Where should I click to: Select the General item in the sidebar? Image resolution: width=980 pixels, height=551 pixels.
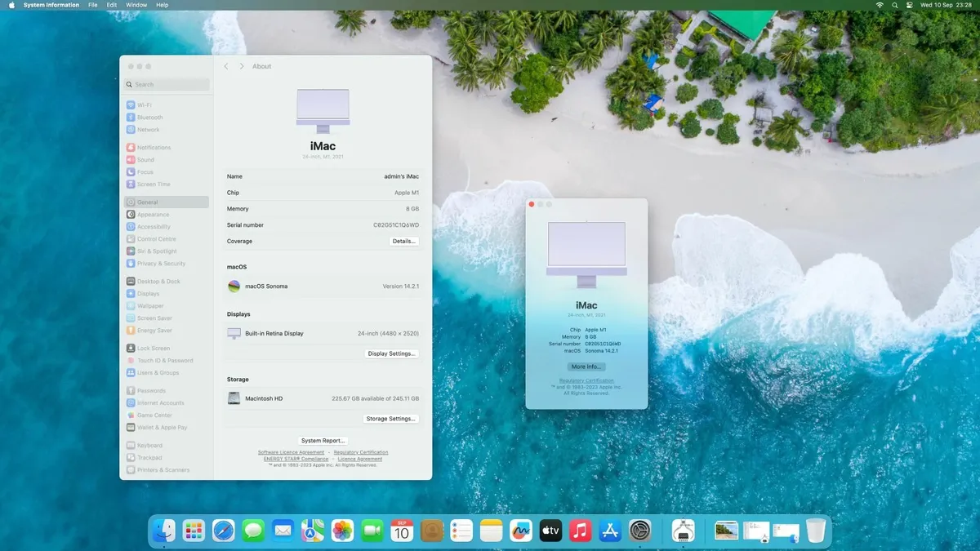tap(167, 202)
